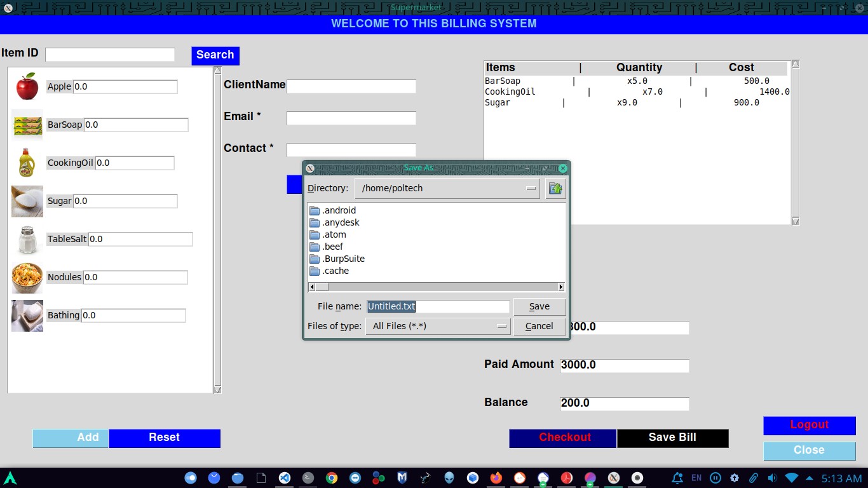The height and width of the screenshot is (488, 868).
Task: Open Firefox from the taskbar
Action: click(x=496, y=477)
